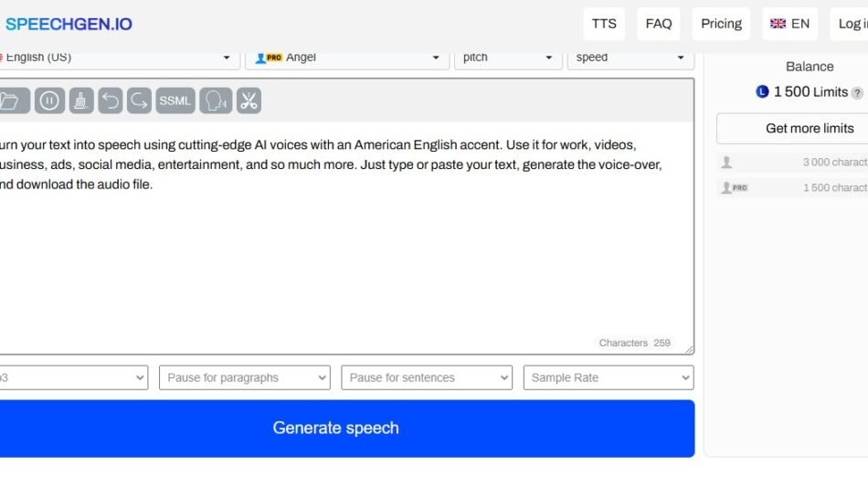Toggle SSML mode button
This screenshot has width=868, height=488.
click(175, 101)
